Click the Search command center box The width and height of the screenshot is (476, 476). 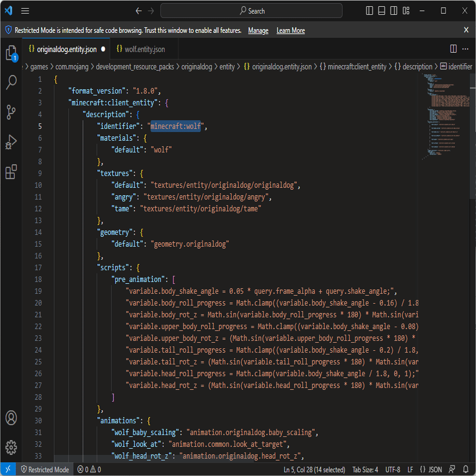coord(252,11)
